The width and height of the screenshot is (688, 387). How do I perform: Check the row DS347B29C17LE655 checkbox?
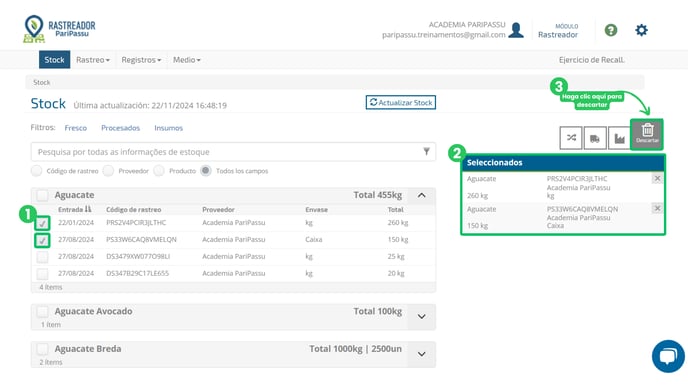pos(42,274)
